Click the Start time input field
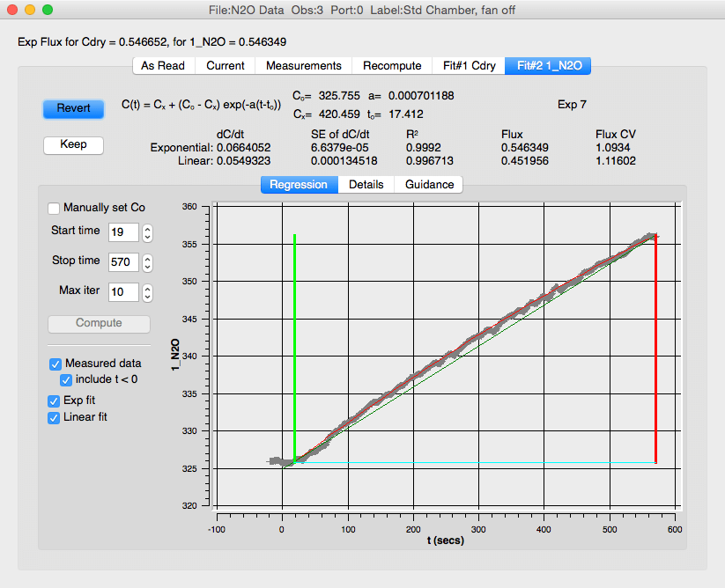The image size is (725, 588). point(123,232)
